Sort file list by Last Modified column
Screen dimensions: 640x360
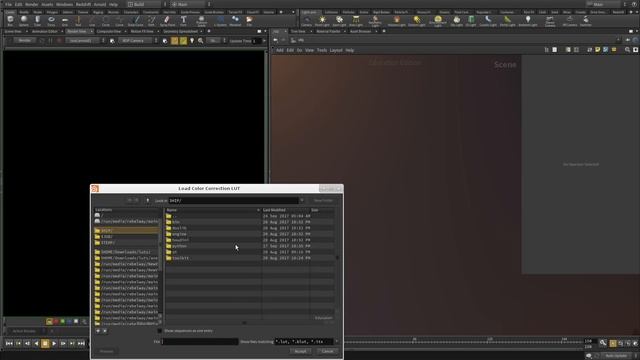(x=286, y=210)
